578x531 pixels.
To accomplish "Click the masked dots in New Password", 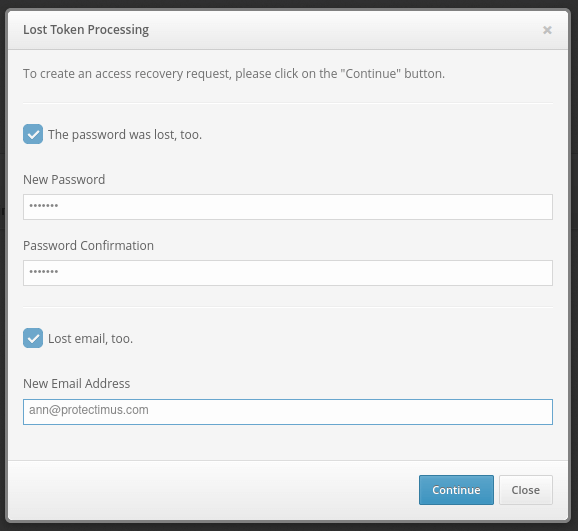I will [x=43, y=206].
